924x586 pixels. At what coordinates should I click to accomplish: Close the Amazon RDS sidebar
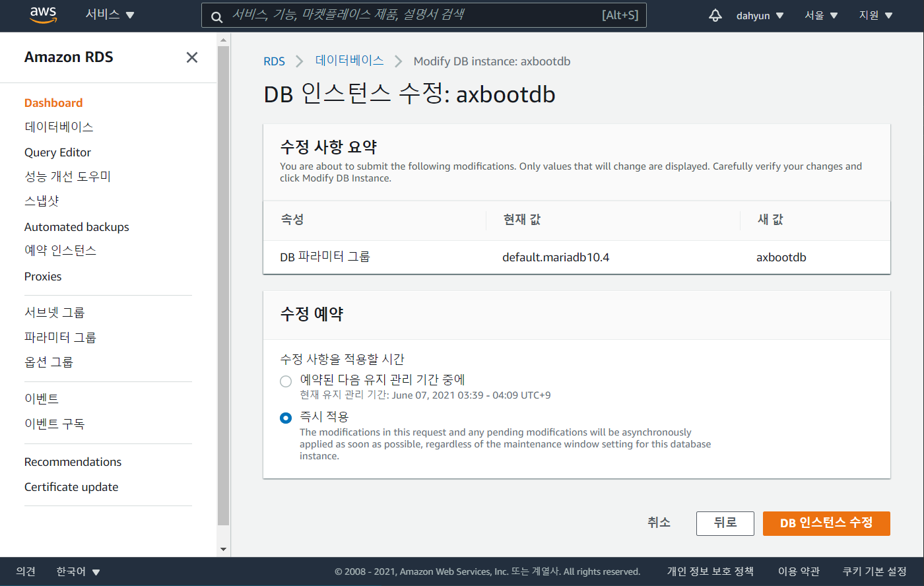tap(192, 57)
